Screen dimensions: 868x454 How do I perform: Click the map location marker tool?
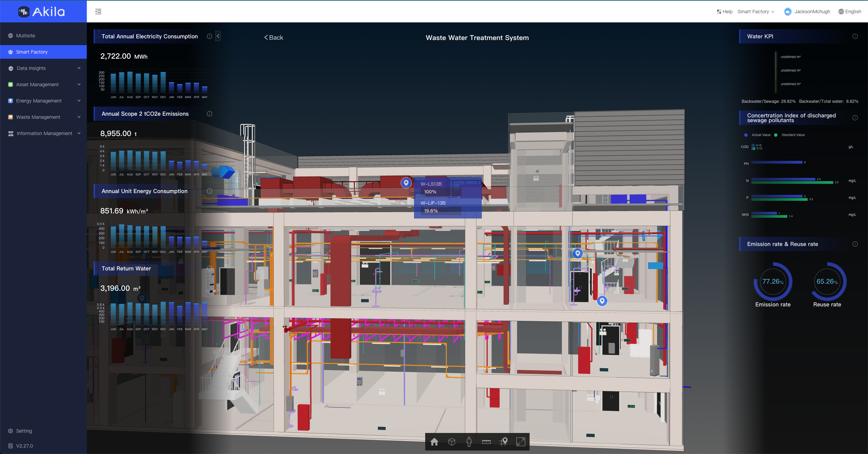[504, 441]
